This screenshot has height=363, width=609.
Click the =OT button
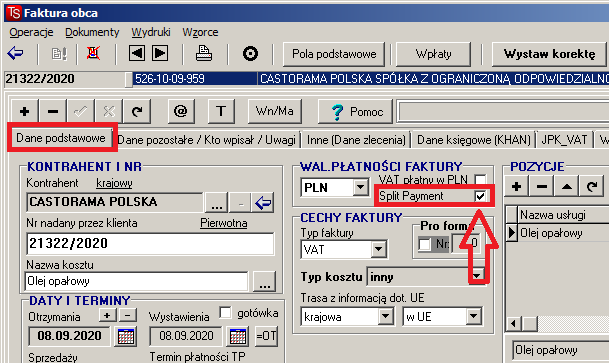(x=266, y=336)
